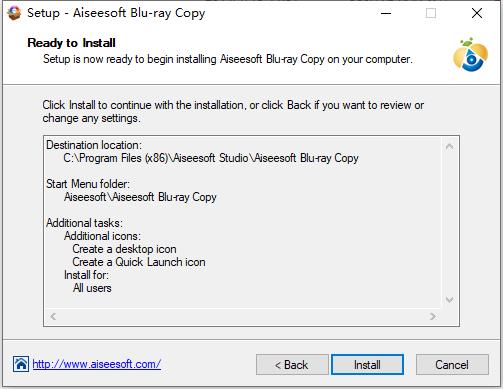This screenshot has height=389, width=503.
Task: Click the home icon beside the website link
Action: [21, 364]
